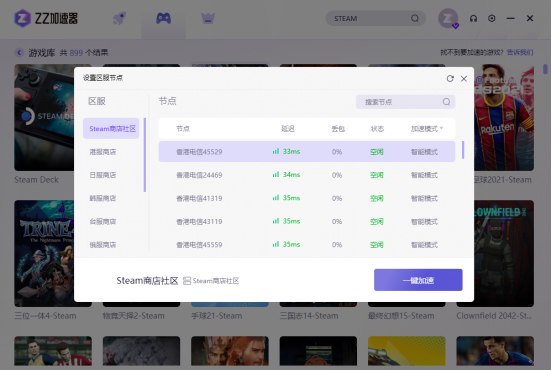Screen dimensions: 552x370
Task: Select node 香港电信43119
Action: (307, 221)
